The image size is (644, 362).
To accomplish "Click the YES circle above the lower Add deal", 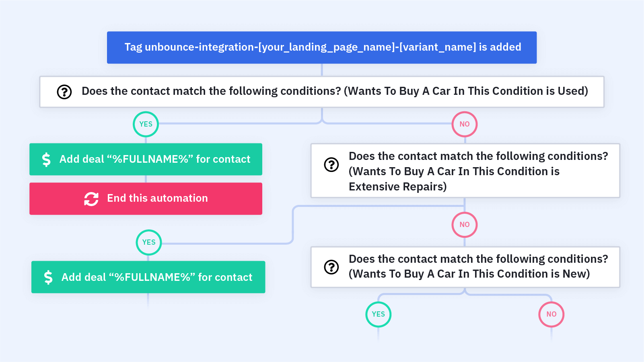I will coord(149,242).
